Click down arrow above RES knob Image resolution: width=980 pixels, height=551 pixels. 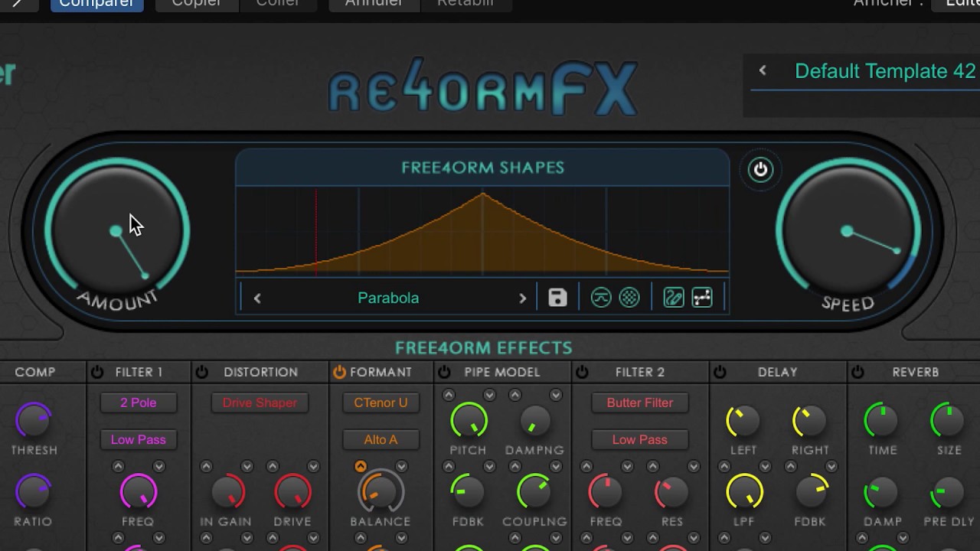click(694, 466)
